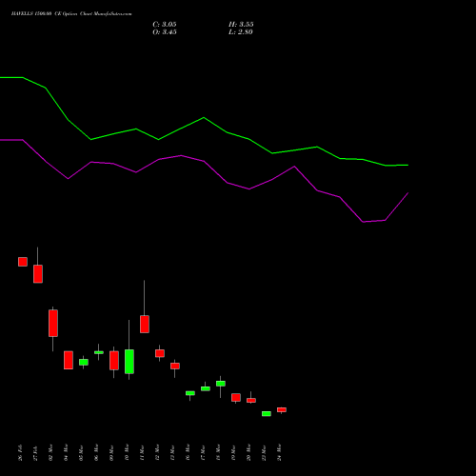
Task: Click the large green candle for 10 Mar
Action: pos(129,362)
